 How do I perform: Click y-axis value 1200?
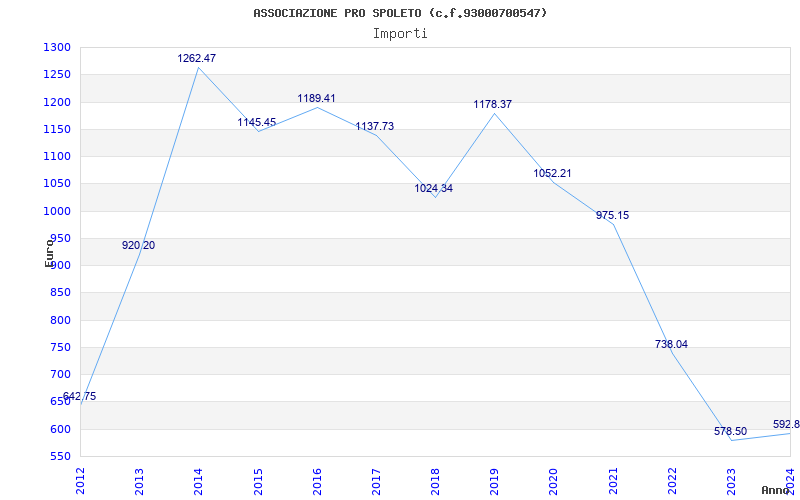(57, 102)
